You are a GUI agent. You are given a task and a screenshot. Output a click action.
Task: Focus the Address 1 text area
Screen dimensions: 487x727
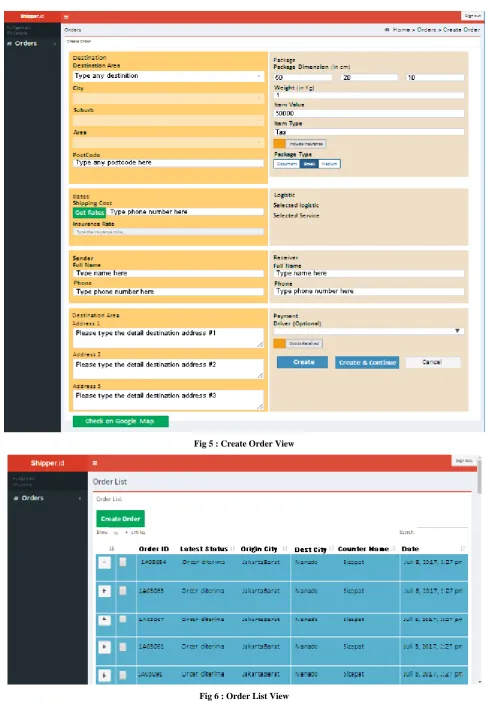168,338
